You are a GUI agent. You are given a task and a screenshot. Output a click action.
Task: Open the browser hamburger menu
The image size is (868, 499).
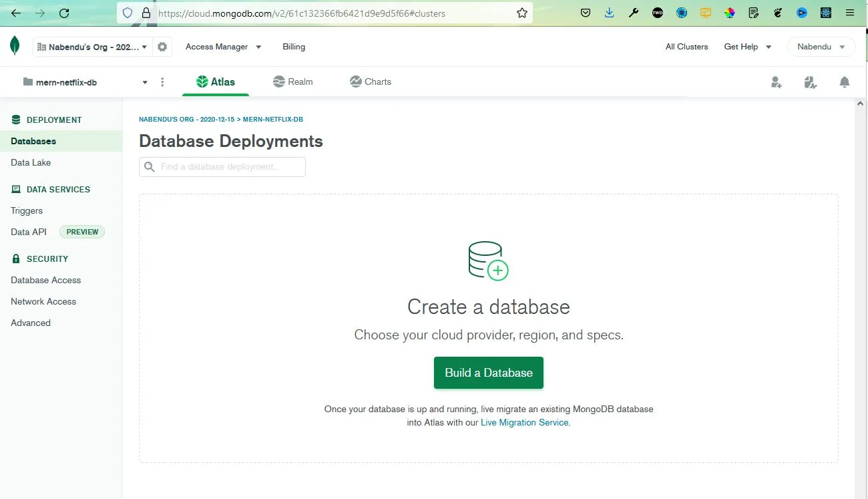click(849, 13)
